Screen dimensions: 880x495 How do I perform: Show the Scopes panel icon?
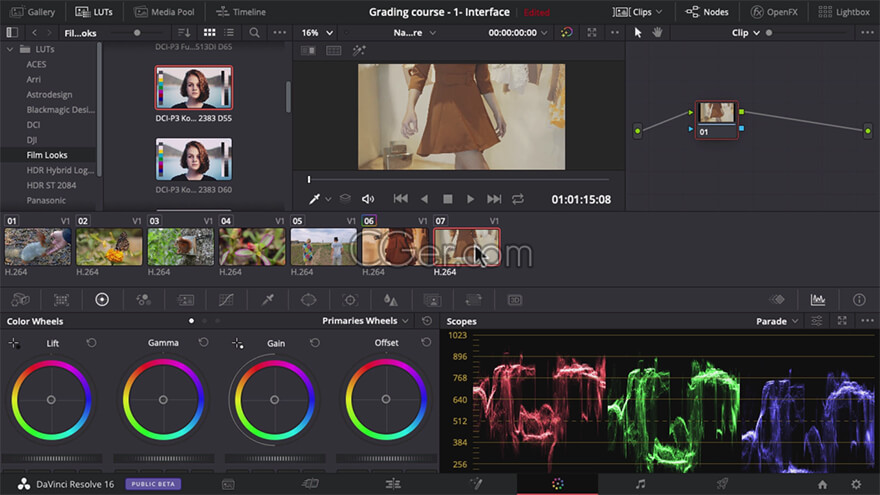818,300
